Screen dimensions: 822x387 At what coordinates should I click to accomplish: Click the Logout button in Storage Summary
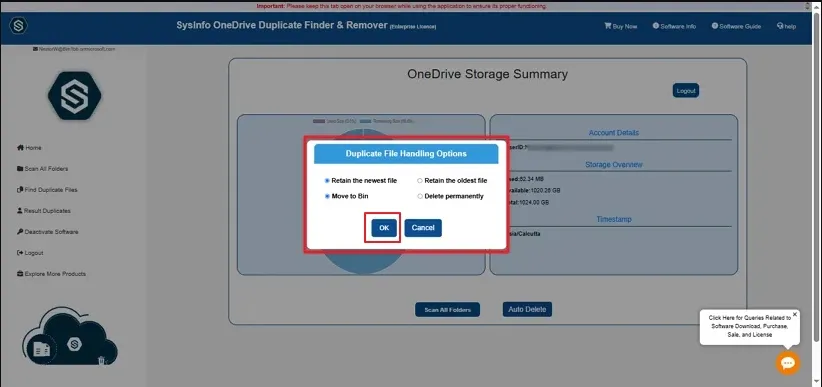(x=686, y=91)
